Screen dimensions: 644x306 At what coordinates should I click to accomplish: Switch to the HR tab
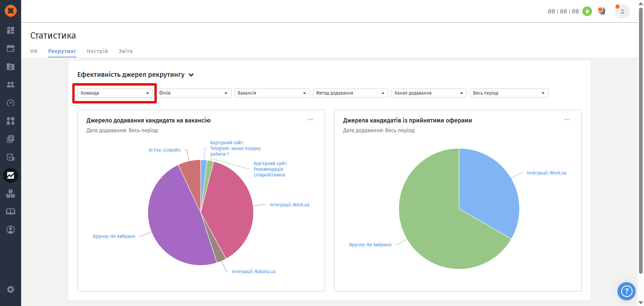pyautogui.click(x=34, y=51)
